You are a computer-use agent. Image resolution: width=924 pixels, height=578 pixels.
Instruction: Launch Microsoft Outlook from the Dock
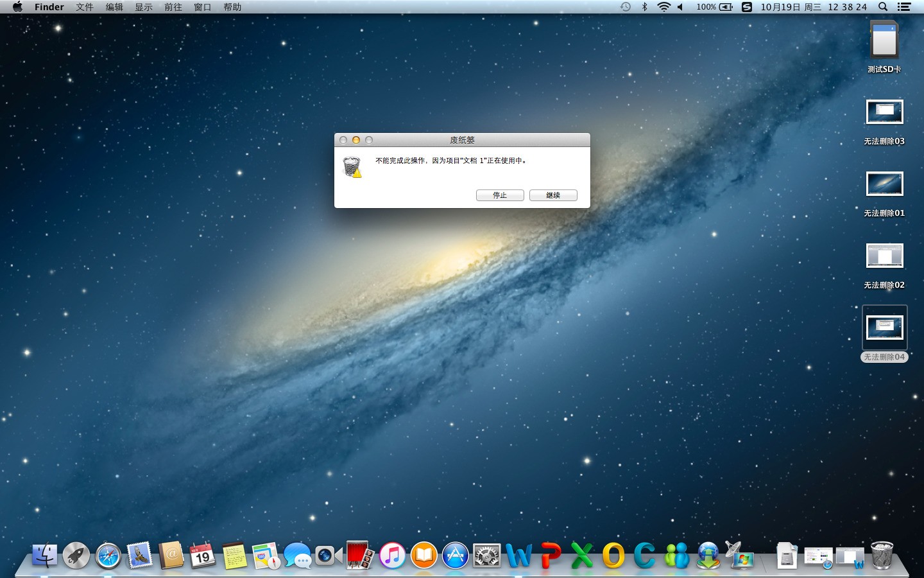tap(613, 556)
